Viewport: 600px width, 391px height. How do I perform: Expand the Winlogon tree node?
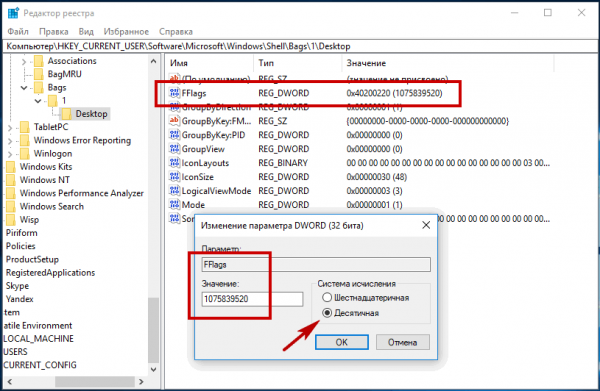[10, 154]
